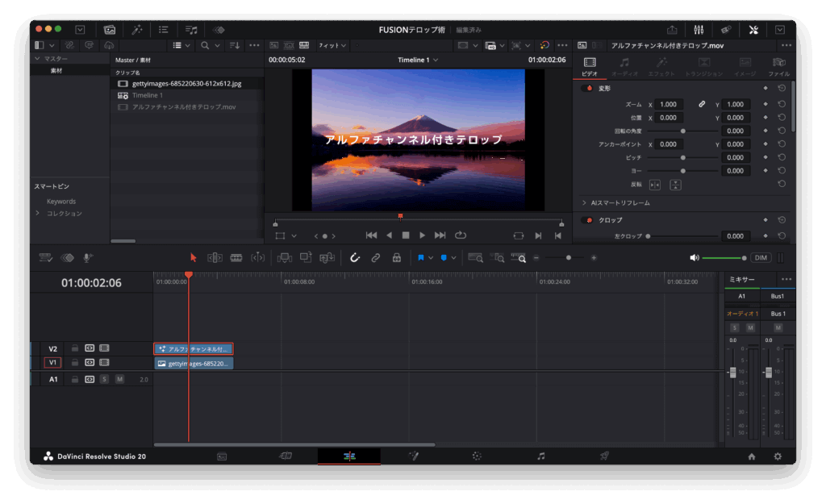Expand the コレクション smart bin

pyautogui.click(x=37, y=214)
